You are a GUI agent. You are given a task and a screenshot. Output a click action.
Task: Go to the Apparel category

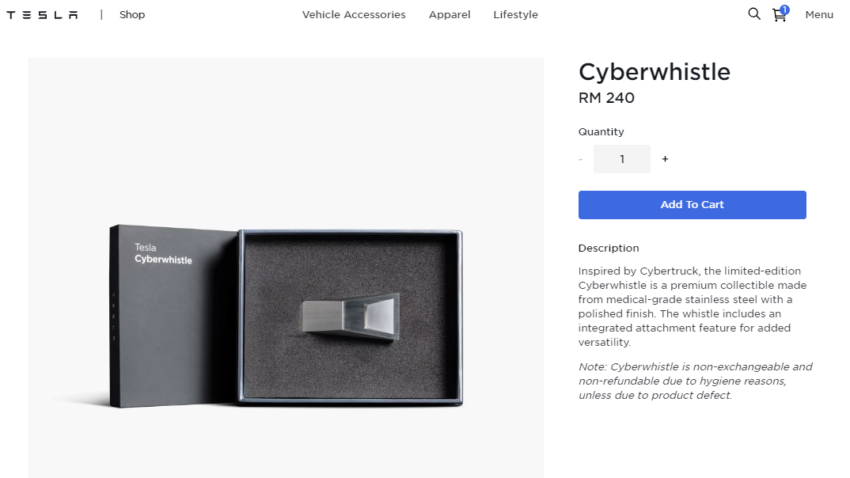coord(449,15)
